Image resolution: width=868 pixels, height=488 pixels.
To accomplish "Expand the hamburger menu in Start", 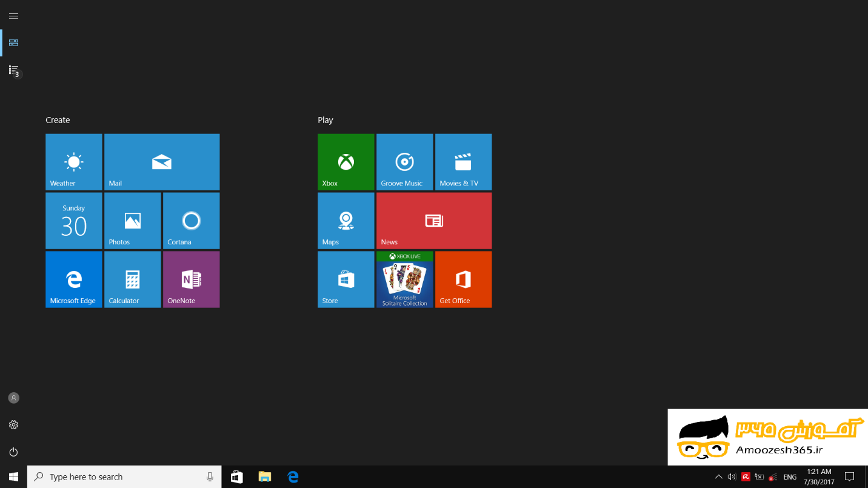I will pos(13,16).
